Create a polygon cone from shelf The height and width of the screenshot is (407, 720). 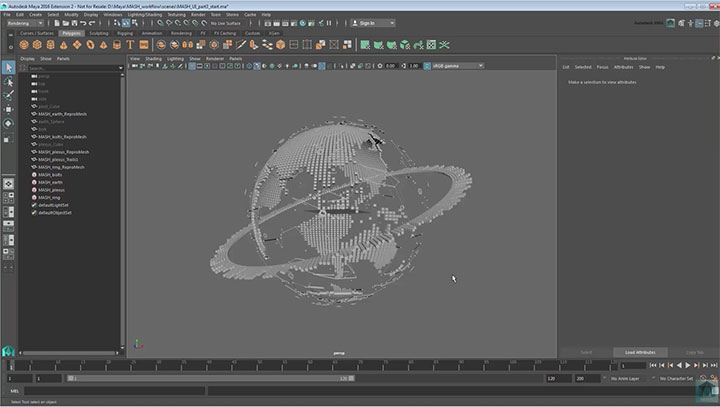[x=64, y=45]
